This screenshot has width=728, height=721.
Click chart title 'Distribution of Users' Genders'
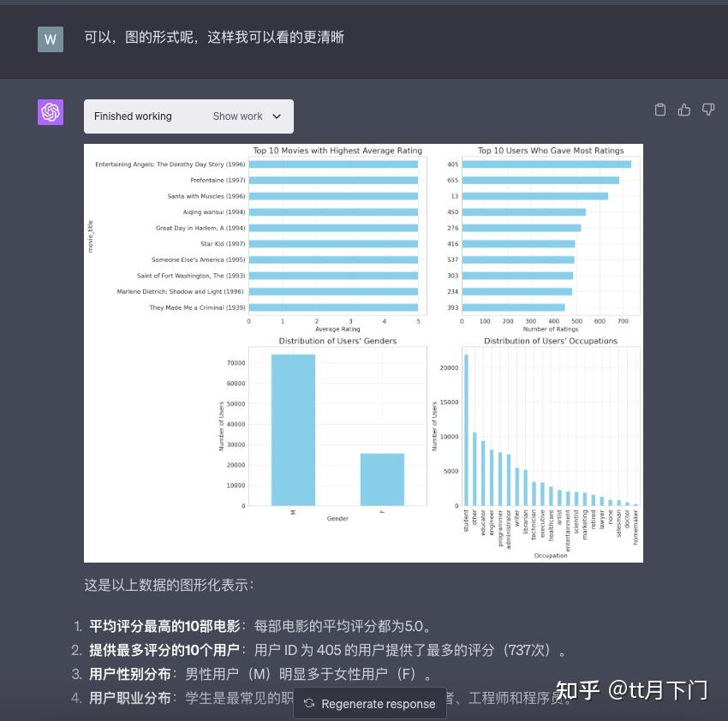point(337,341)
